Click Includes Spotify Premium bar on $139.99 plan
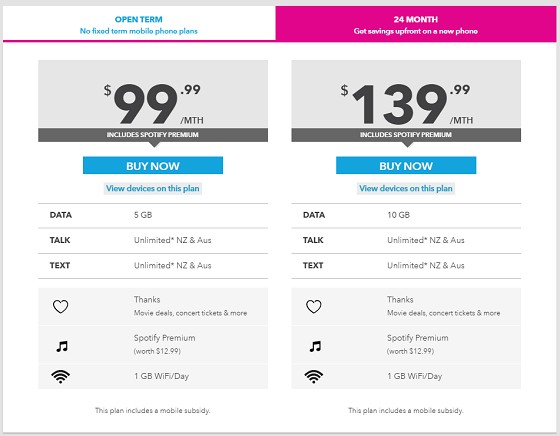 click(406, 135)
